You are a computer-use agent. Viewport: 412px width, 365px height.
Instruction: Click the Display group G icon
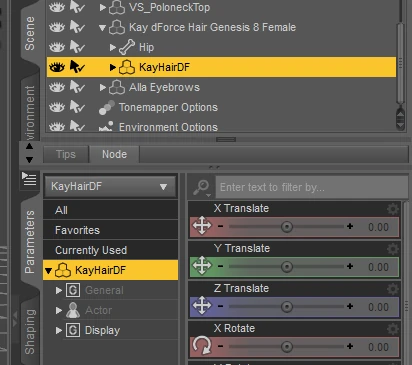(x=73, y=330)
